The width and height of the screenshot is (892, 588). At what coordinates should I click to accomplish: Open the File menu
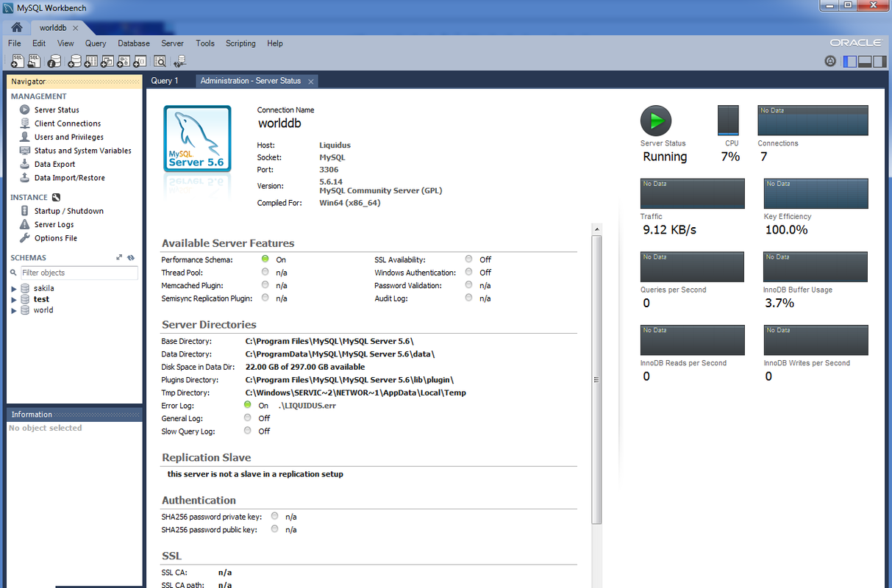[x=15, y=43]
